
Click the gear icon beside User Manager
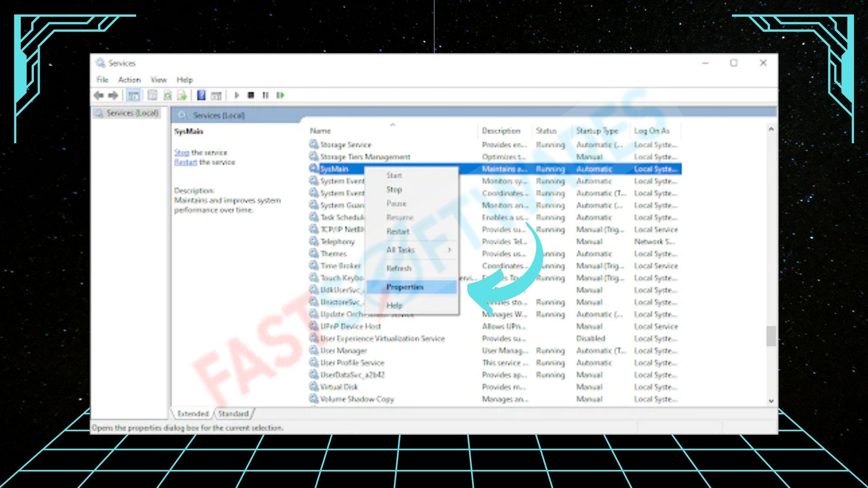coord(314,350)
